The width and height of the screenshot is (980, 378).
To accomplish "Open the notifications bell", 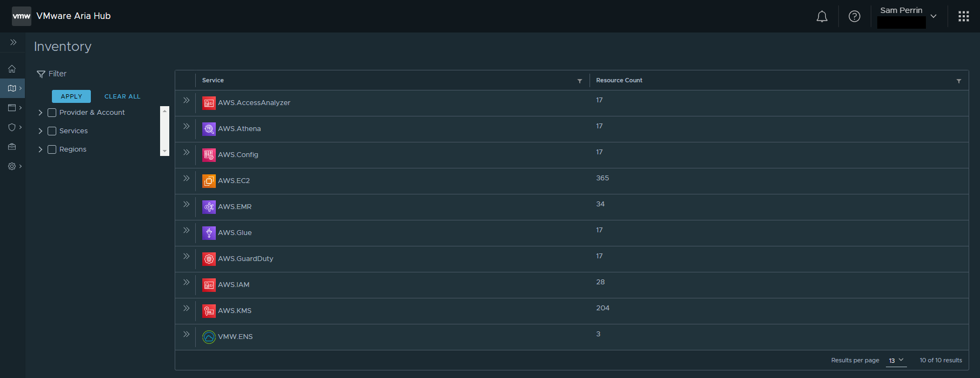I will 822,16.
